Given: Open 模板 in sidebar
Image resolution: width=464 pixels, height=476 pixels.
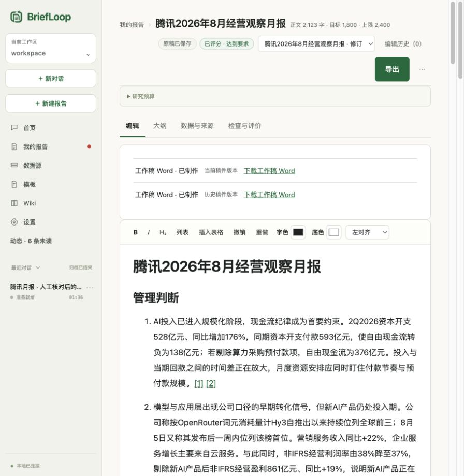Looking at the screenshot, I should [30, 184].
